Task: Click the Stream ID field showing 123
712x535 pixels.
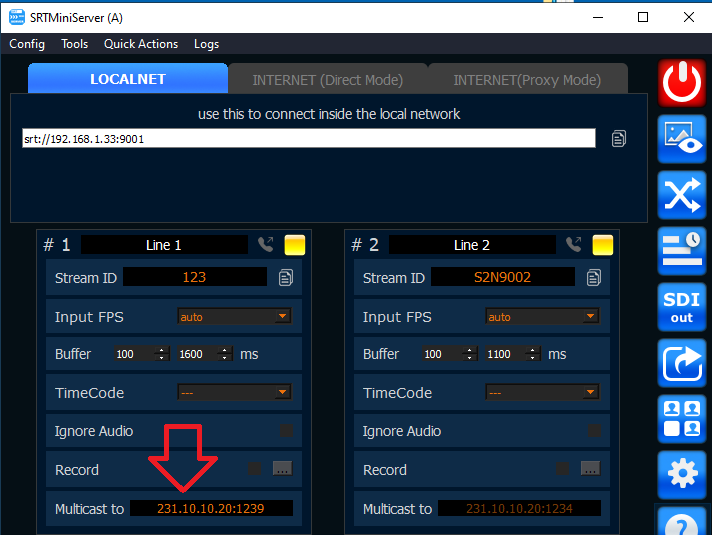Action: tap(195, 277)
